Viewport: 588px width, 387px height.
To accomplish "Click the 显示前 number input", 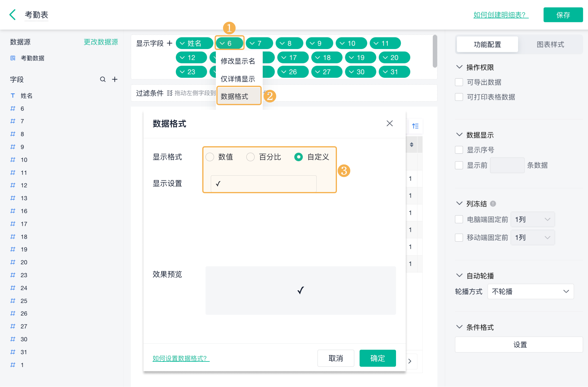I will [507, 165].
